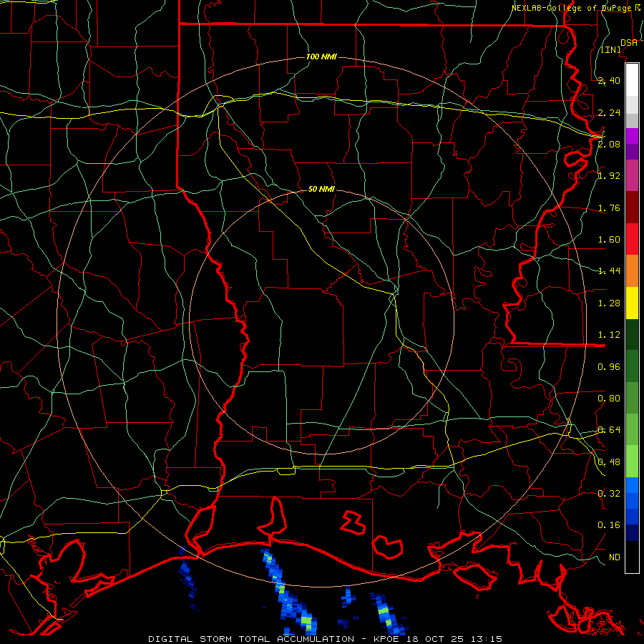Click the 50 NMI range ring label
Screen dimensions: 644x644
pos(321,189)
